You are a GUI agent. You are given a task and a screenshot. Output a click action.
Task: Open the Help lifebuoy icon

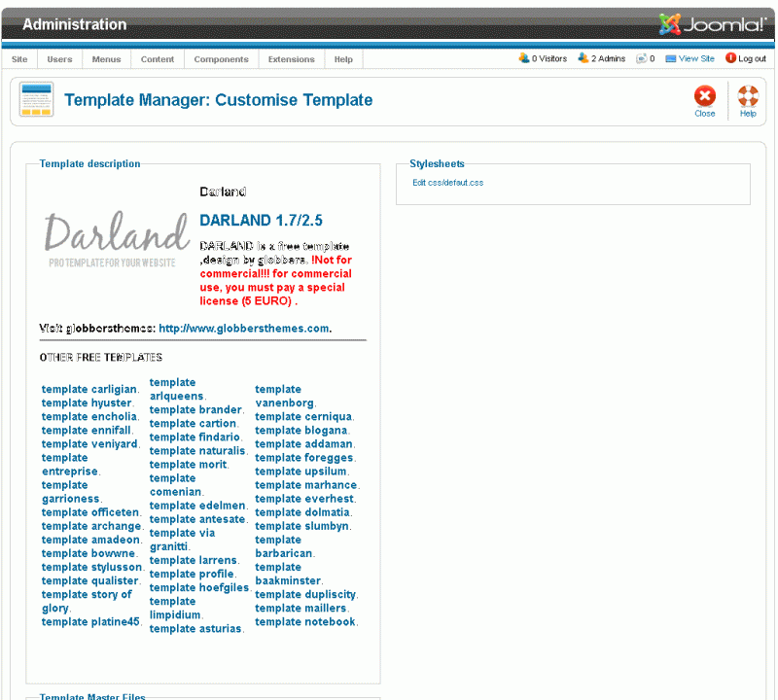[x=748, y=96]
